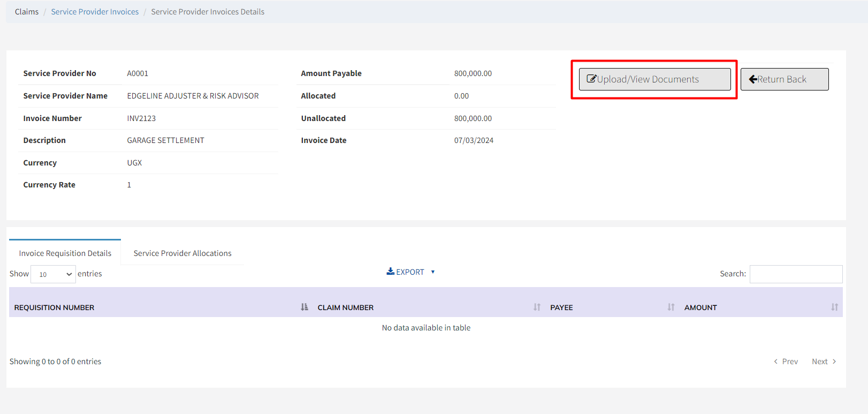Open Upload/View Documents
Image resolution: width=868 pixels, height=414 pixels.
click(x=654, y=79)
